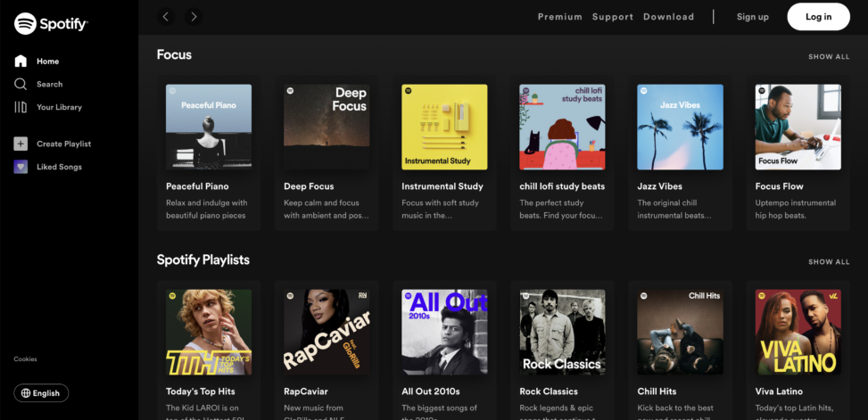This screenshot has width=868, height=420.
Task: Go forward with the right arrow
Action: pyautogui.click(x=194, y=17)
